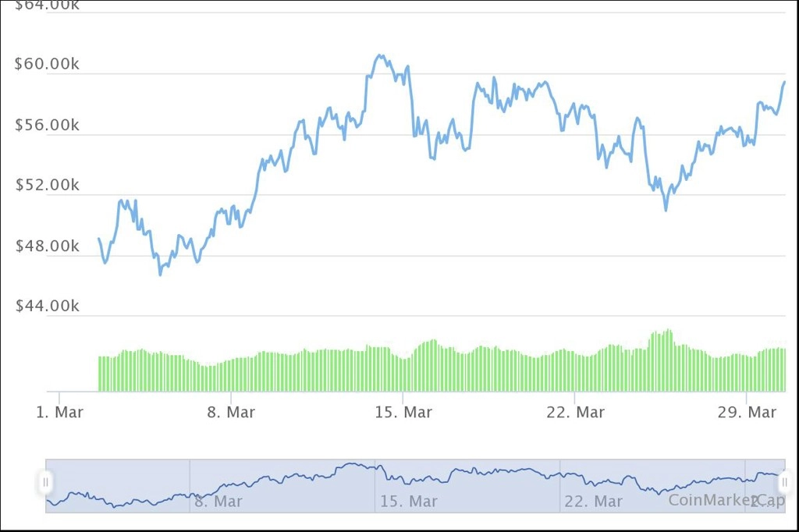The image size is (799, 532).
Task: Click the $60.00k y-axis label
Action: click(47, 64)
